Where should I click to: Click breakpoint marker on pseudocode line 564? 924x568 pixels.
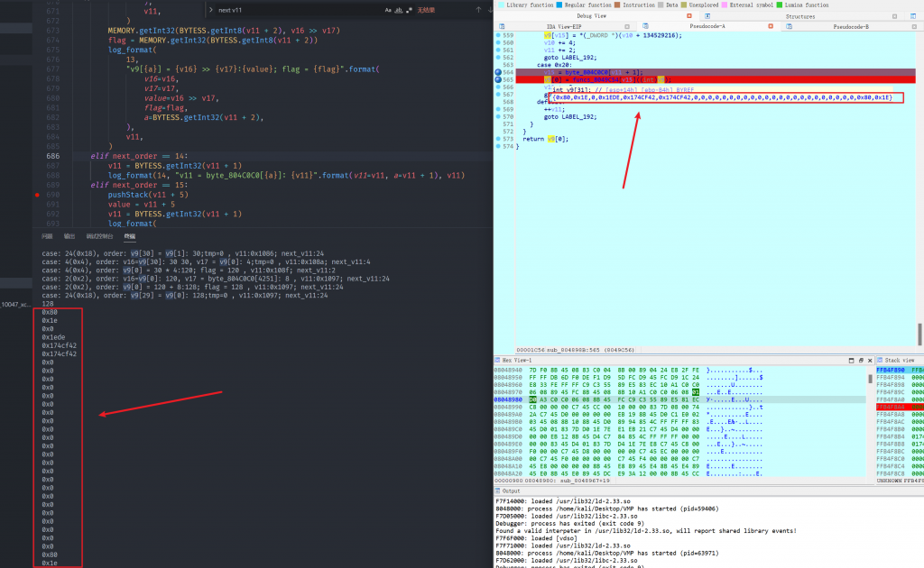pos(499,71)
